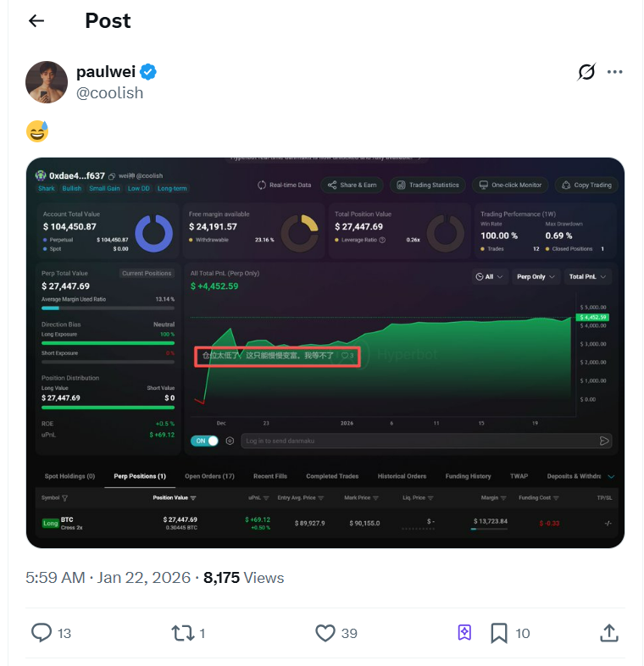
Task: Bookmark the post with the bookmark icon
Action: 499,632
